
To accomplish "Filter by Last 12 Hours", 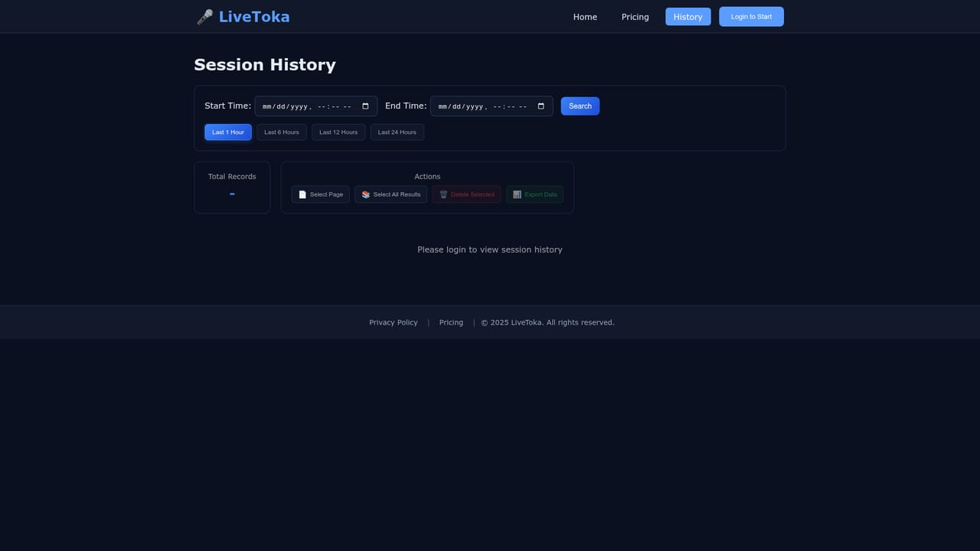I will (x=338, y=132).
